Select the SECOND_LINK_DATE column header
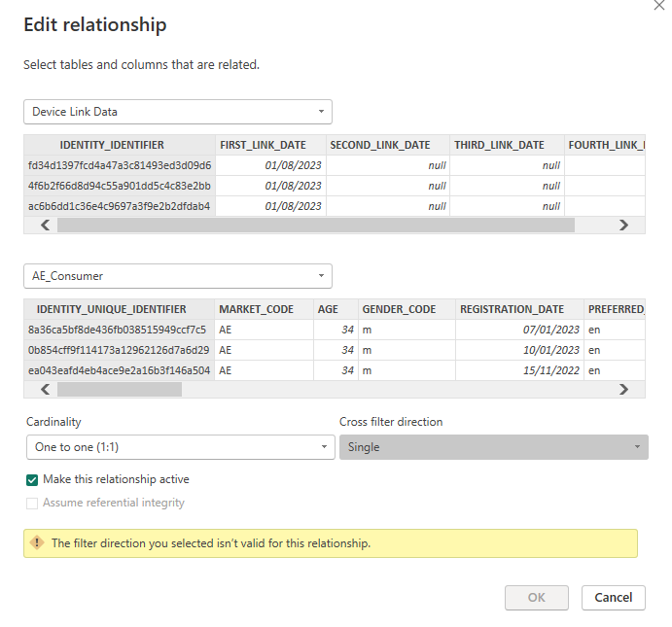 (x=388, y=145)
